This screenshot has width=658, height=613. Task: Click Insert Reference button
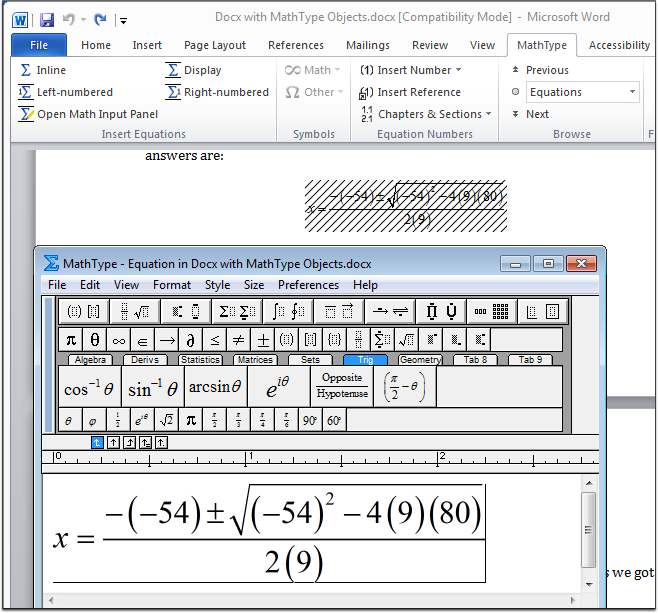point(410,92)
